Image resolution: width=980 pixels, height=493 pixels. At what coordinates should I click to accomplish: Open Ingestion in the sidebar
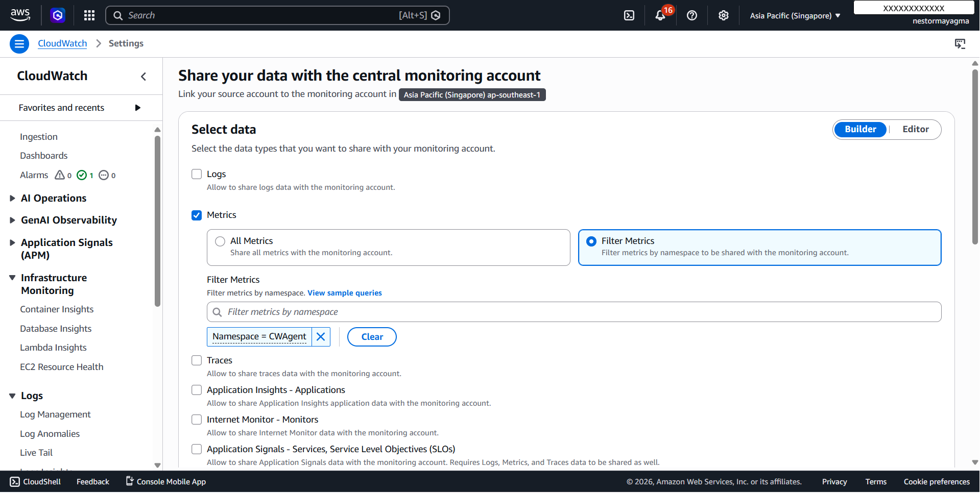39,137
